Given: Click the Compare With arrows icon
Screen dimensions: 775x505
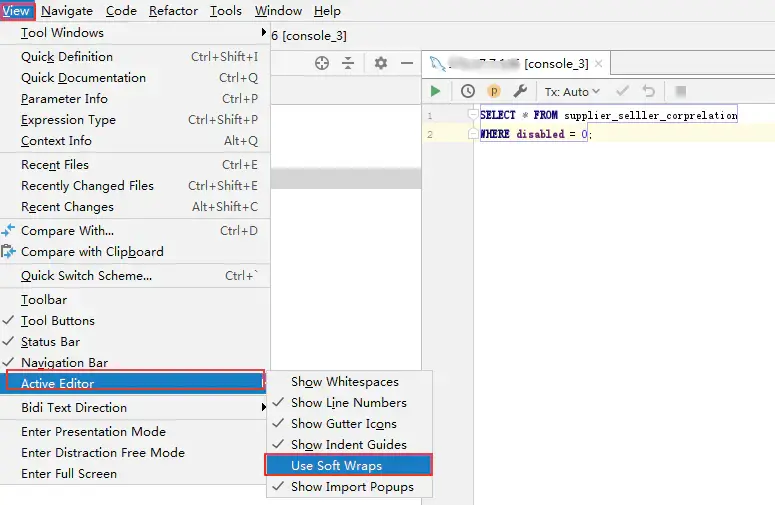Looking at the screenshot, I should coord(8,230).
